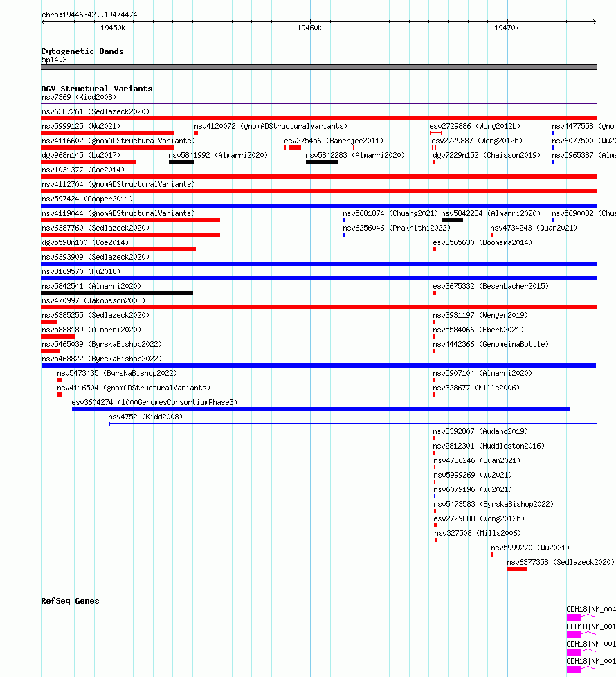Open nsv5584066 (Ebert2021) variant
The image size is (616, 677).
pyautogui.click(x=478, y=330)
